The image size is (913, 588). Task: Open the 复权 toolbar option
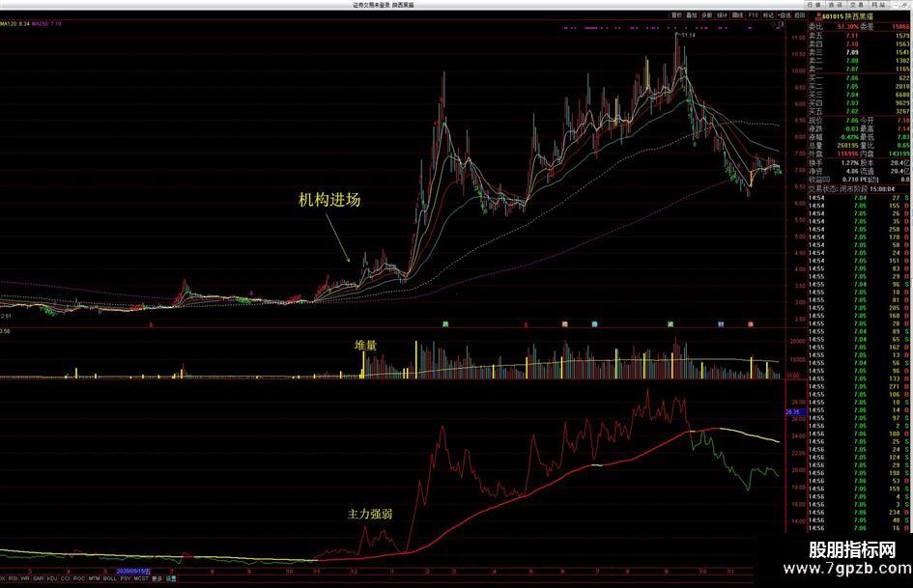[x=676, y=15]
